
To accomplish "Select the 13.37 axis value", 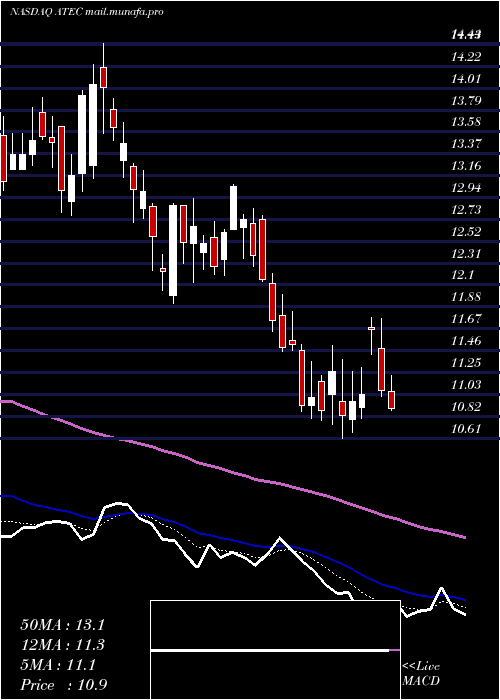I will (x=466, y=144).
